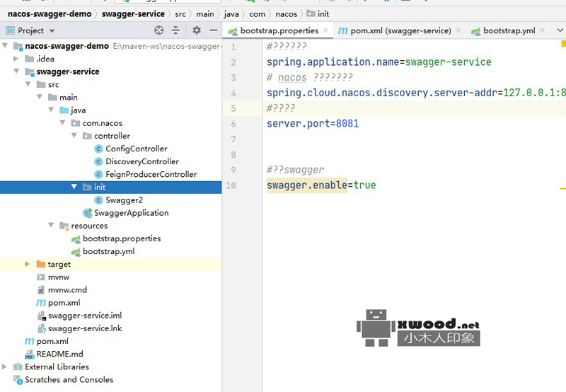Collapse the controller package arrow
Image resolution: width=566 pixels, height=392 pixels.
tap(74, 135)
